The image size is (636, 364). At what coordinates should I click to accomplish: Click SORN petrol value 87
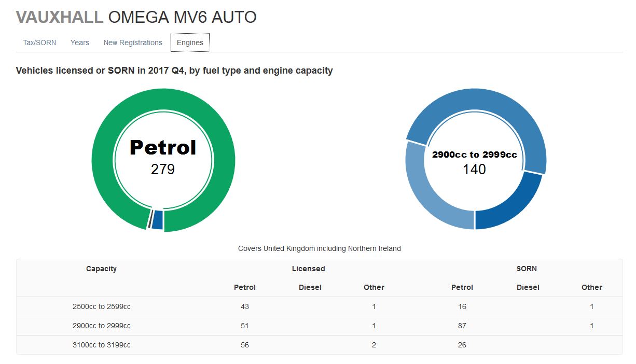click(x=462, y=326)
